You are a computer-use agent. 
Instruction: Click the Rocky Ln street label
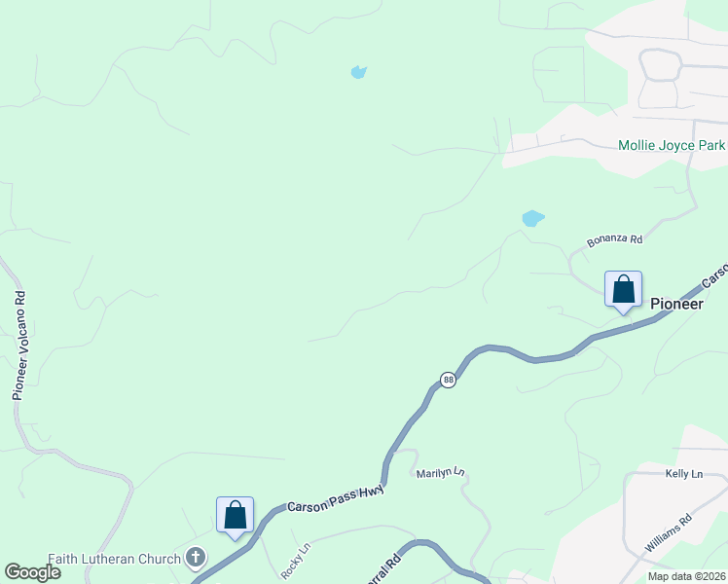coord(296,561)
